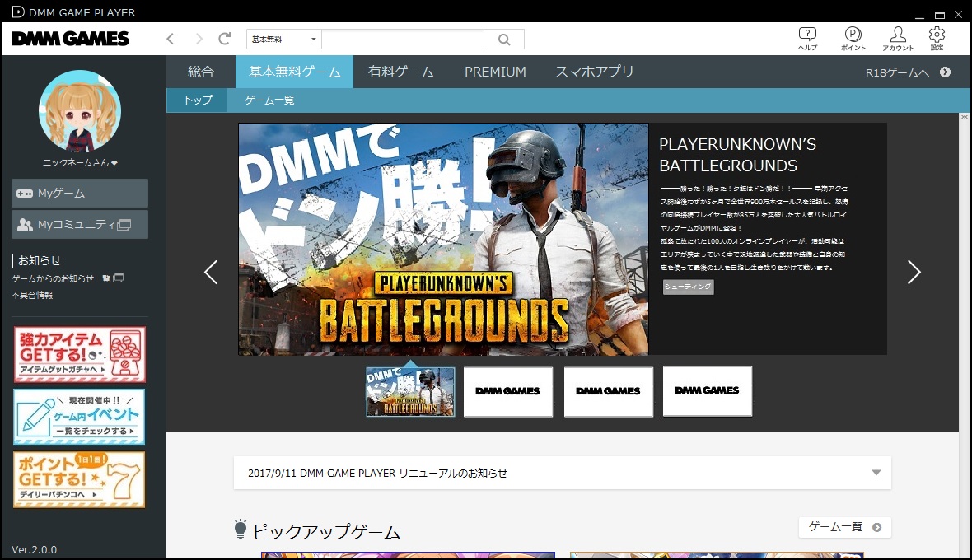Image resolution: width=972 pixels, height=560 pixels.
Task: Open the ニックネームさん nickname dropdown
Action: tap(79, 161)
